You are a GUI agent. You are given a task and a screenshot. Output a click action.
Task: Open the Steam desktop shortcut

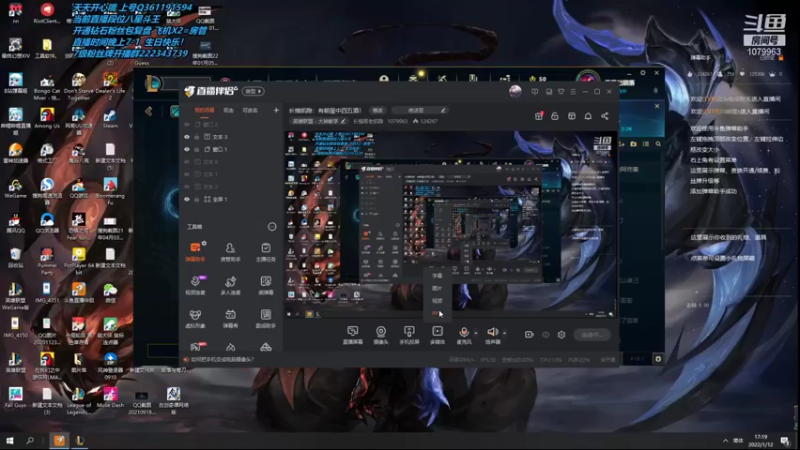point(110,118)
